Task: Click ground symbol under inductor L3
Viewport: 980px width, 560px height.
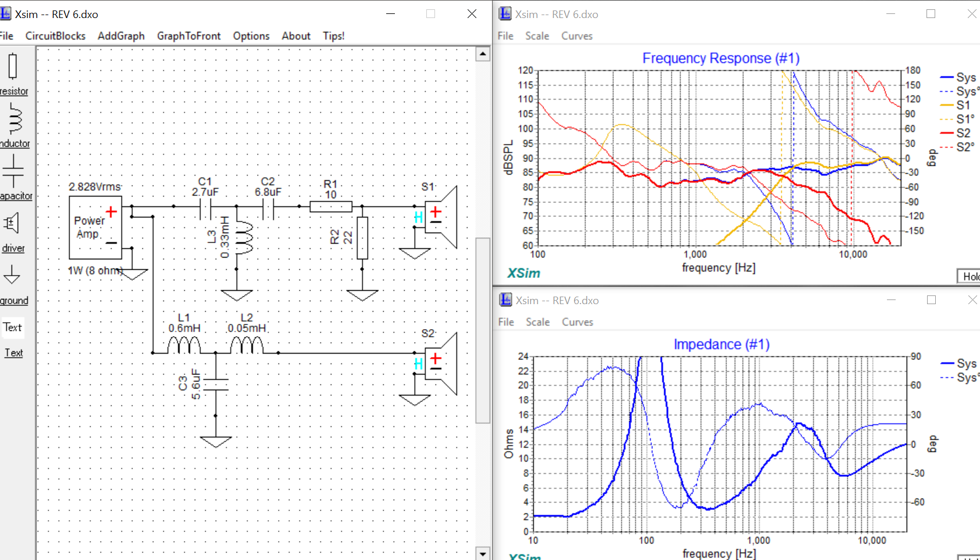Action: [237, 295]
